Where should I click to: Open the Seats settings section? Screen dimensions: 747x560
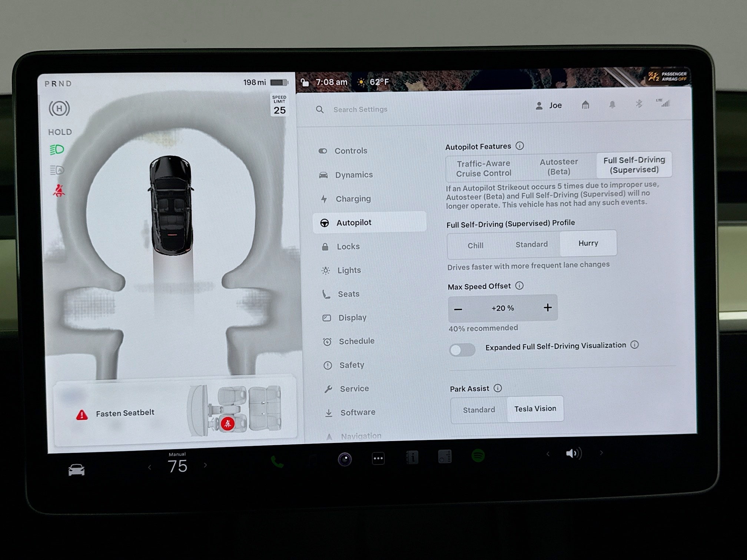coord(341,294)
